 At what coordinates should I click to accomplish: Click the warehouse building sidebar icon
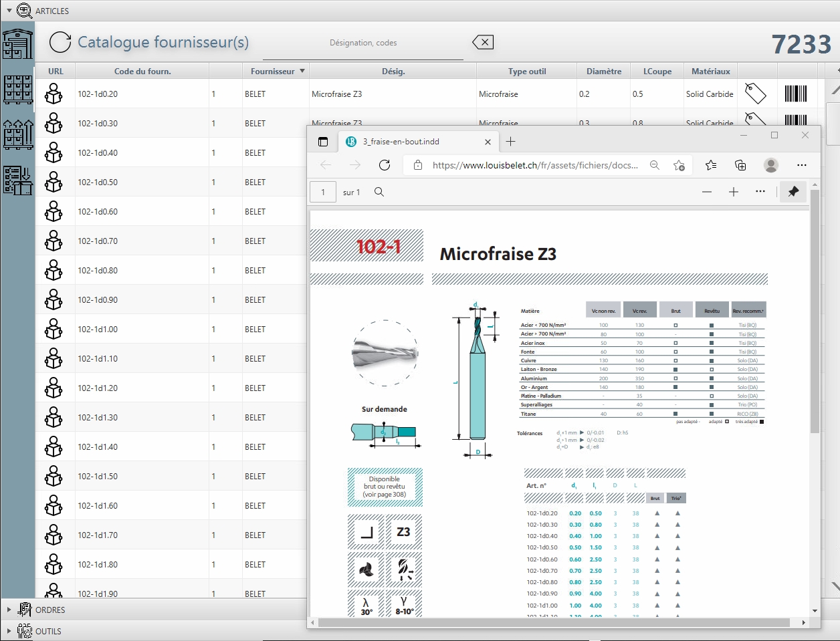[x=17, y=43]
